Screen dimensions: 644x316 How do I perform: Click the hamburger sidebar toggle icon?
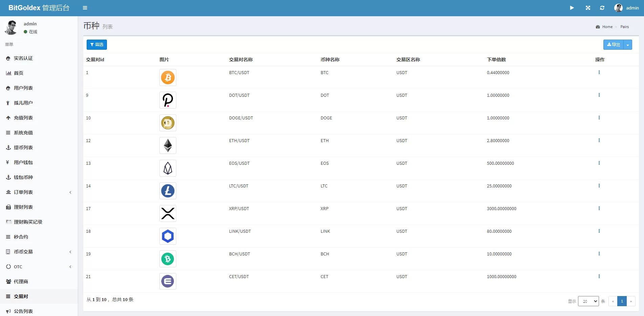tap(85, 8)
